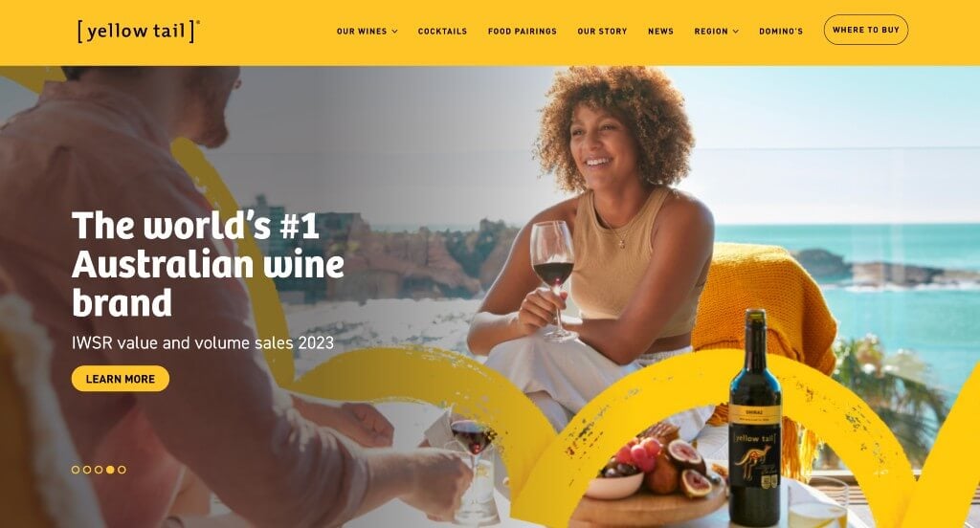
Task: Go to Food Pairings
Action: [523, 32]
